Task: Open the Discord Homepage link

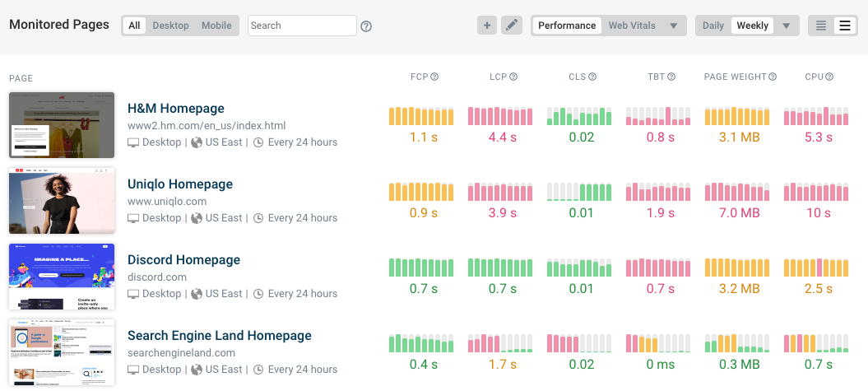Action: (183, 260)
